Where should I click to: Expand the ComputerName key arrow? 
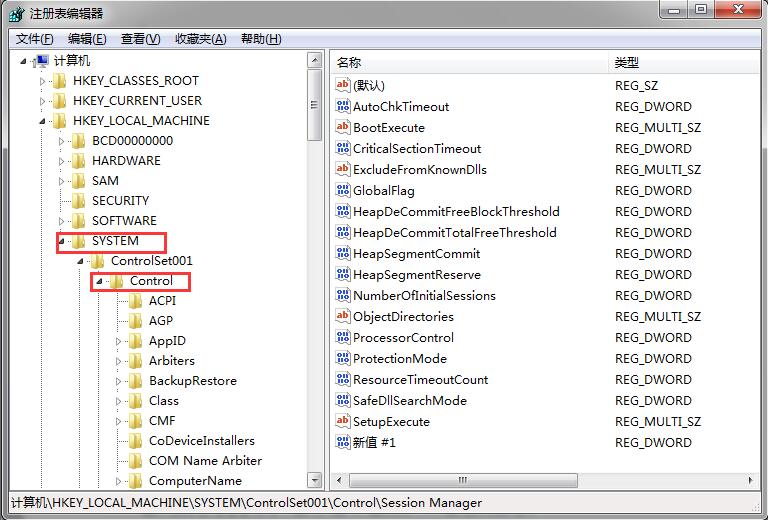(x=119, y=481)
